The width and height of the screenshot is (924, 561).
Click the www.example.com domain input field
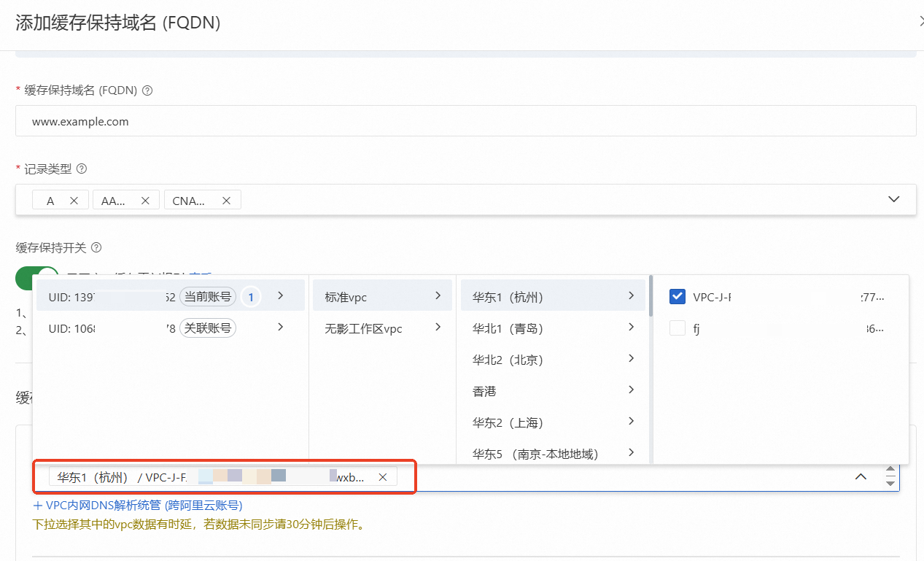(x=466, y=121)
